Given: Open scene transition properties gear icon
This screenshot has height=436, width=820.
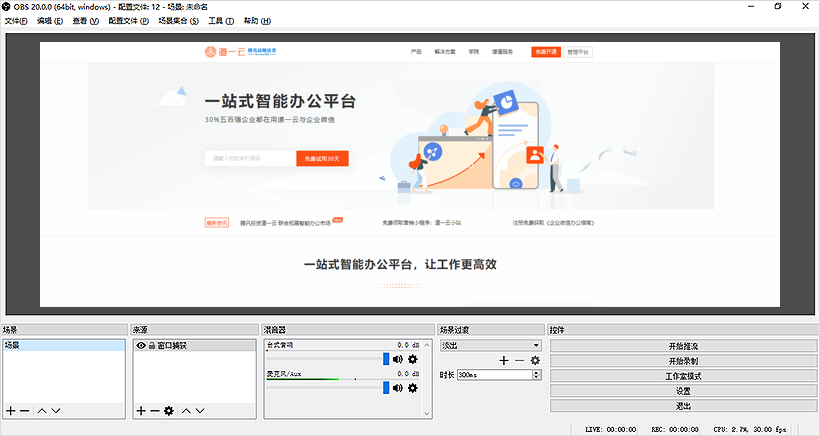Looking at the screenshot, I should pos(535,360).
